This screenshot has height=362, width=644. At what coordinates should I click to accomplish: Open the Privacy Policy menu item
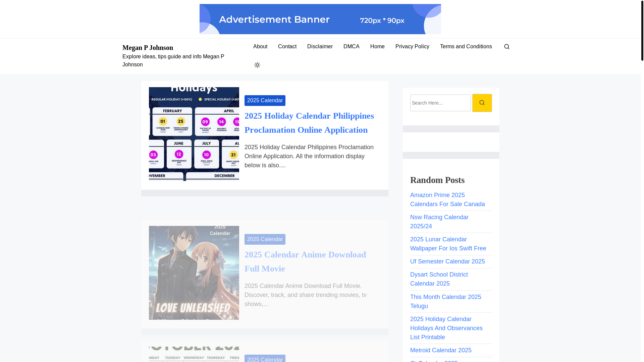click(x=412, y=47)
